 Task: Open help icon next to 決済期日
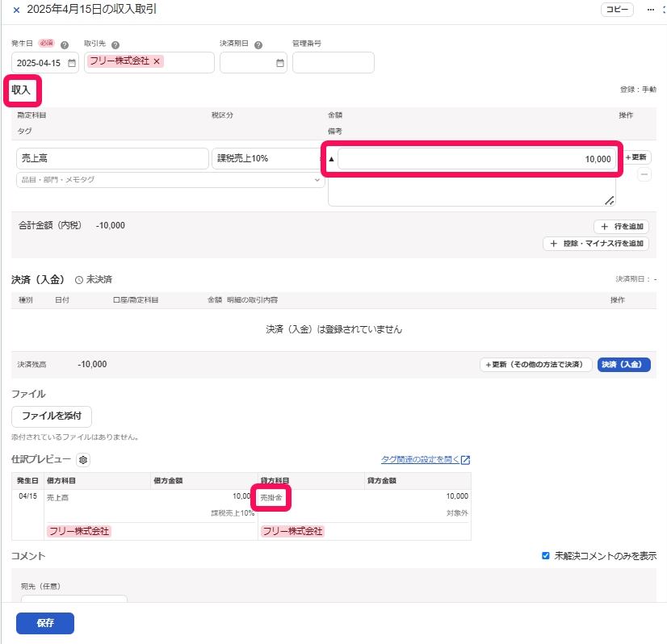click(x=258, y=44)
